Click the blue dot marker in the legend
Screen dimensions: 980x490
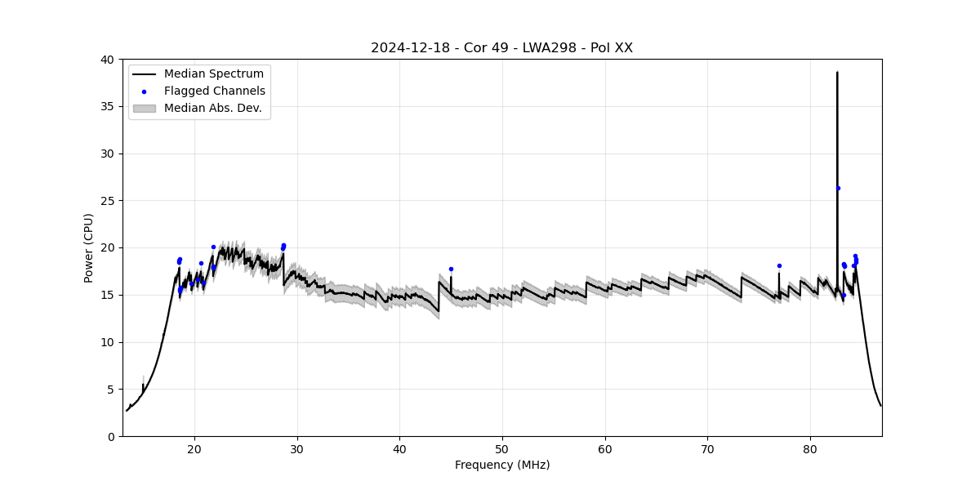(144, 91)
